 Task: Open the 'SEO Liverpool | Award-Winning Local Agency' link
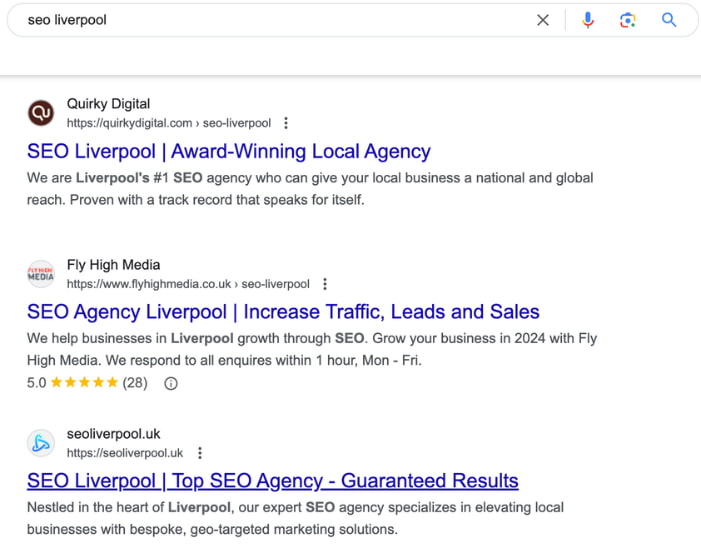click(x=229, y=151)
